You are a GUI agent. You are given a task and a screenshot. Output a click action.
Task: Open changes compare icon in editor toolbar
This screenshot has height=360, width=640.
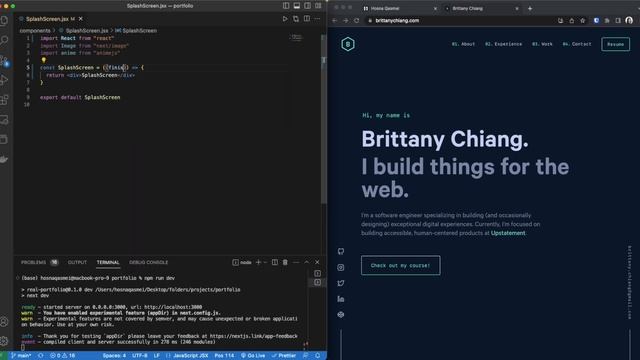(296, 19)
